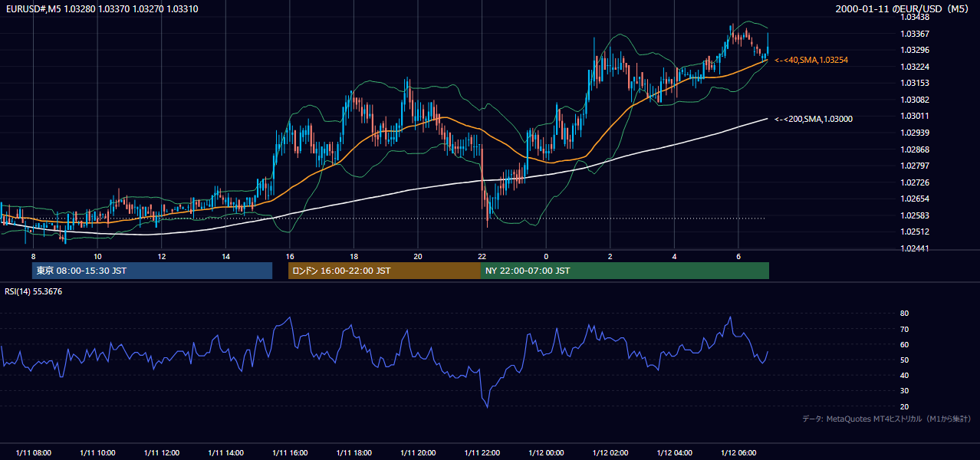Click the 1/11 20:00 bottom time label
980x460 pixels.
click(x=418, y=452)
